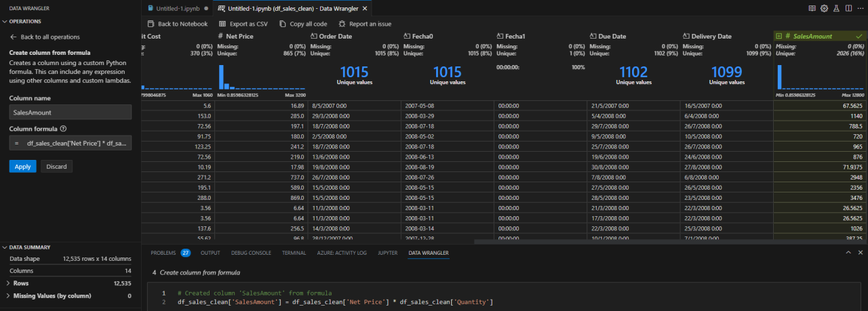
Task: Click the Net Price column header
Action: [261, 36]
